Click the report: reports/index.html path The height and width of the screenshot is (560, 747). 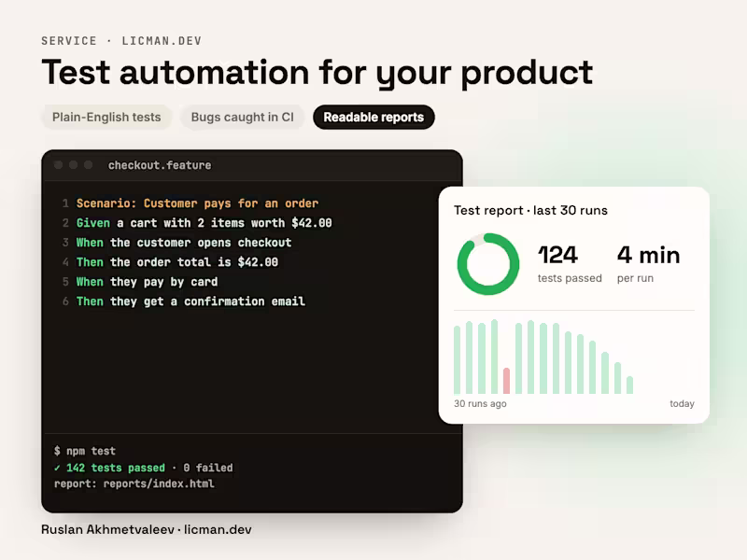[x=134, y=483]
